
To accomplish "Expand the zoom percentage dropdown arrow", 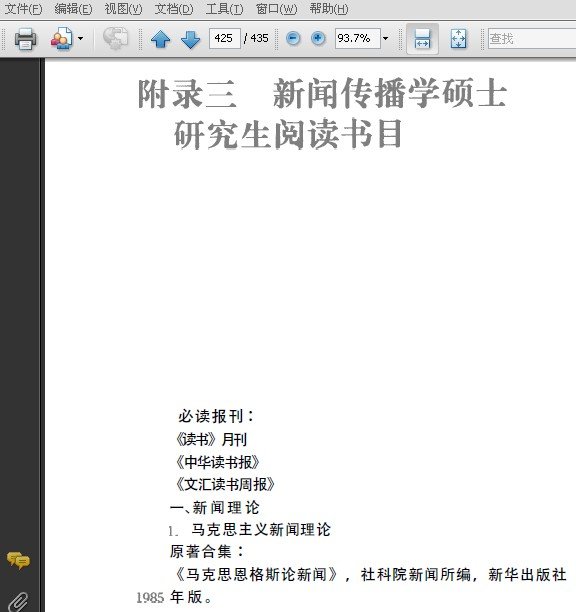I will [386, 38].
